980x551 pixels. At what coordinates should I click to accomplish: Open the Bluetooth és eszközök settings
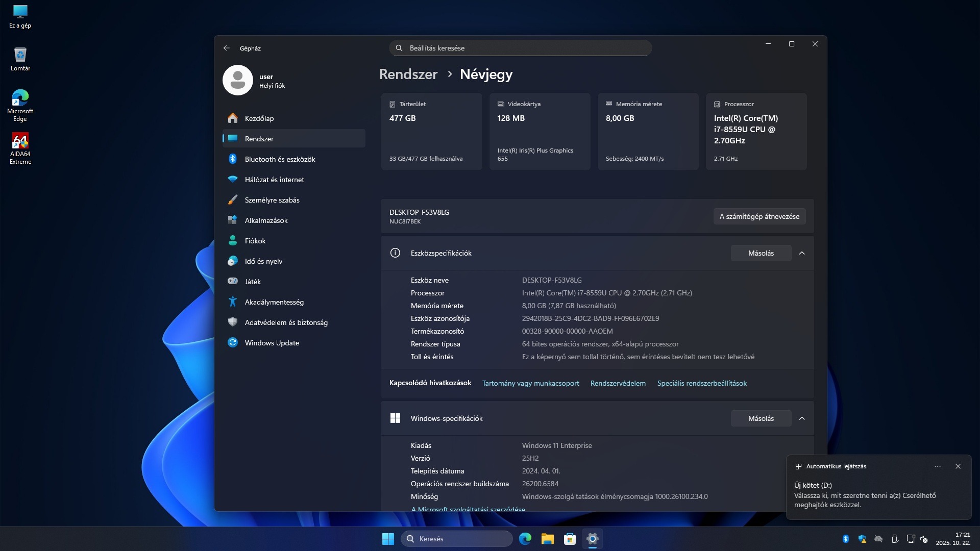coord(280,159)
